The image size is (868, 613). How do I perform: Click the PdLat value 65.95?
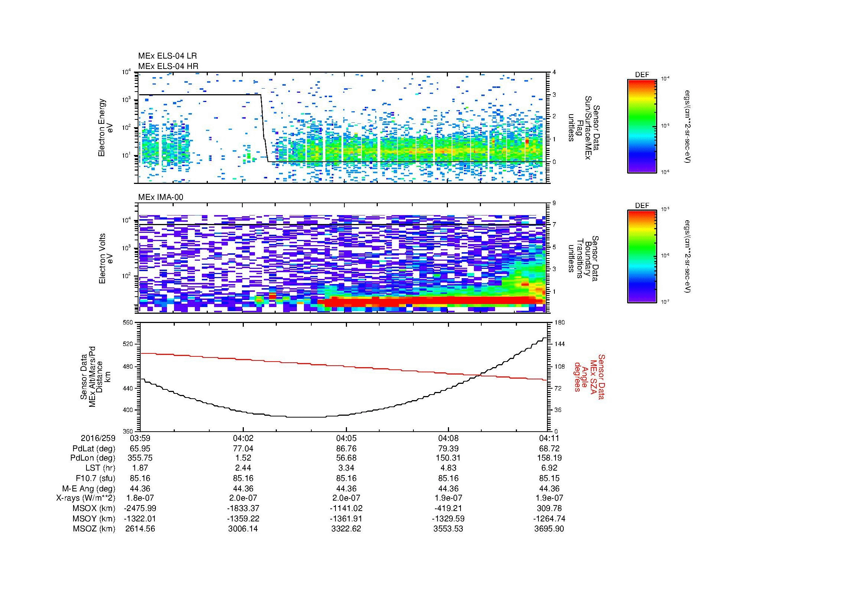point(140,449)
